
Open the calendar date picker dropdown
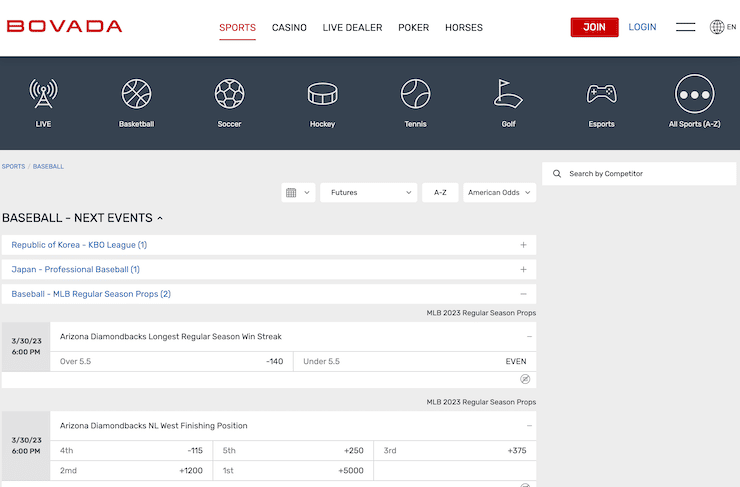[298, 193]
